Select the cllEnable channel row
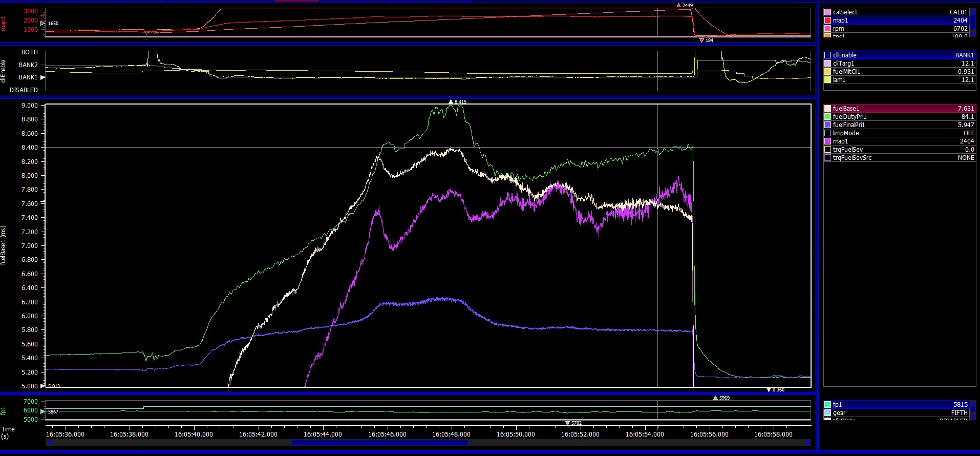Screen dimensions: 980x456 [899, 55]
